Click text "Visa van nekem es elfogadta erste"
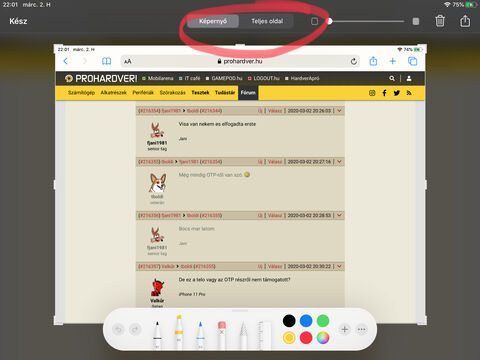480x360 pixels. click(x=217, y=124)
